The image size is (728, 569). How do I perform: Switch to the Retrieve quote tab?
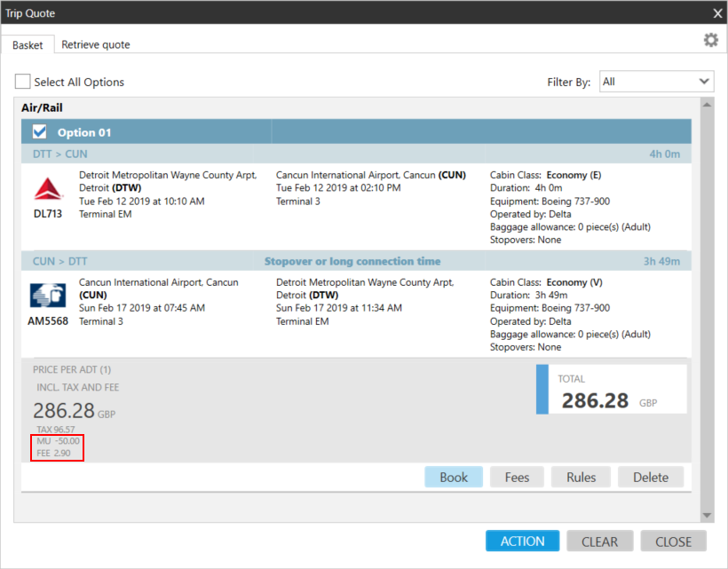pyautogui.click(x=96, y=44)
